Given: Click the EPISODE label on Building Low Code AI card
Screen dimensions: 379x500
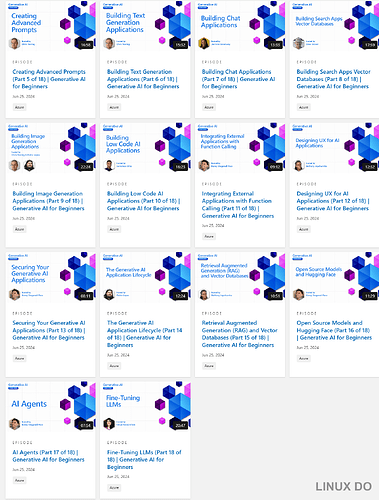Looking at the screenshot, I should pos(117,184).
